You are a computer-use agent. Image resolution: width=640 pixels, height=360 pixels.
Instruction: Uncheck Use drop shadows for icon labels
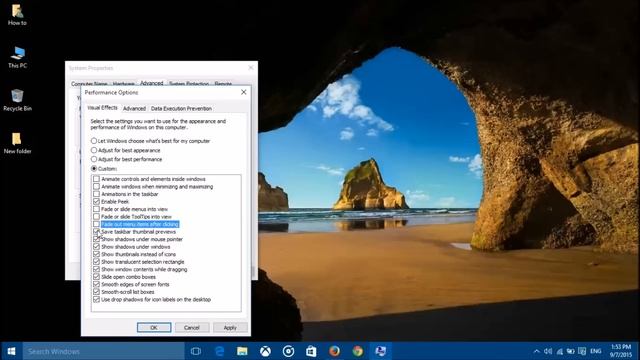coord(96,299)
